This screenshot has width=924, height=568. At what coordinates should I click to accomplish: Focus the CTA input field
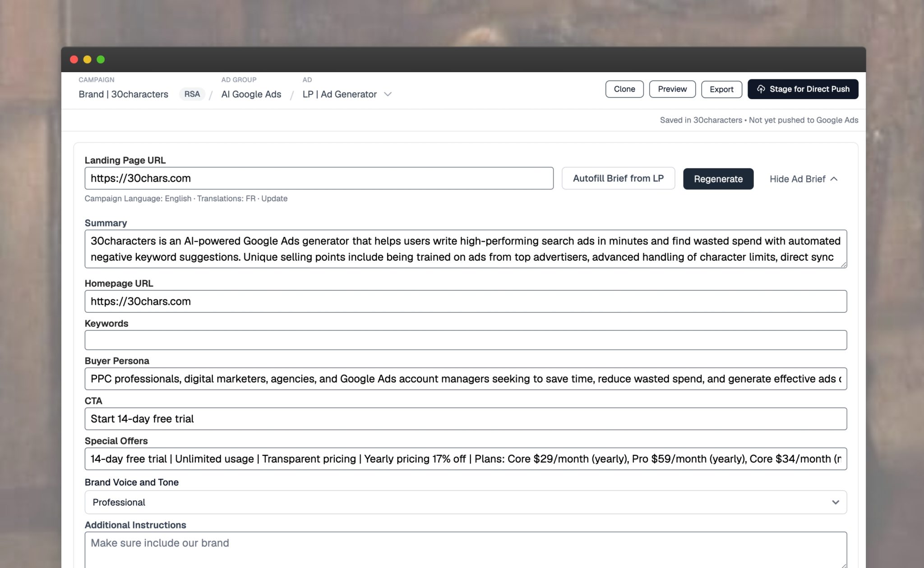pyautogui.click(x=465, y=419)
